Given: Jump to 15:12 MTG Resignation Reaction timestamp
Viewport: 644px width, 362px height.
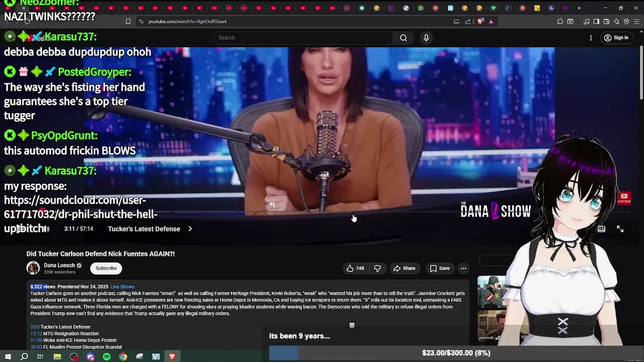Looking at the screenshot, I should coord(36,334).
